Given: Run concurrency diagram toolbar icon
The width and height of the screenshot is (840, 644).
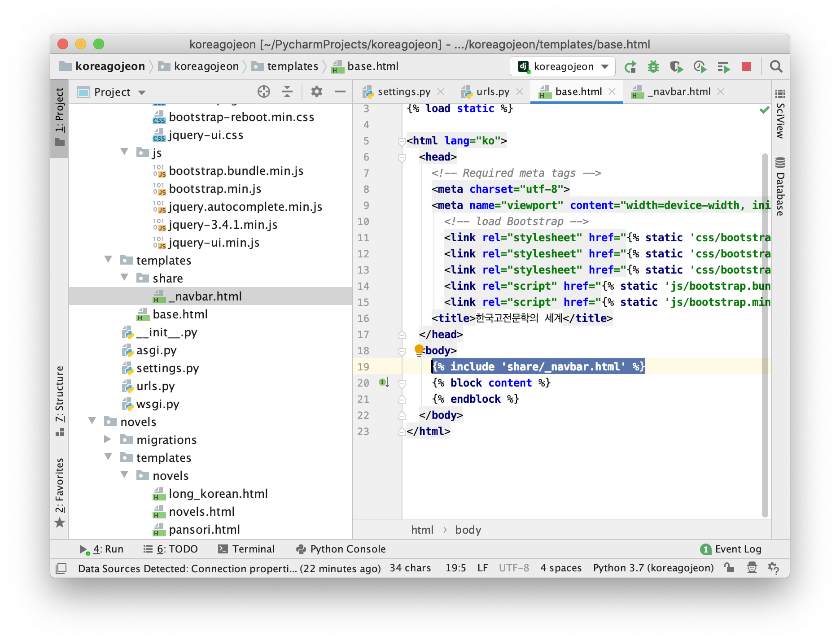Looking at the screenshot, I should (x=723, y=67).
